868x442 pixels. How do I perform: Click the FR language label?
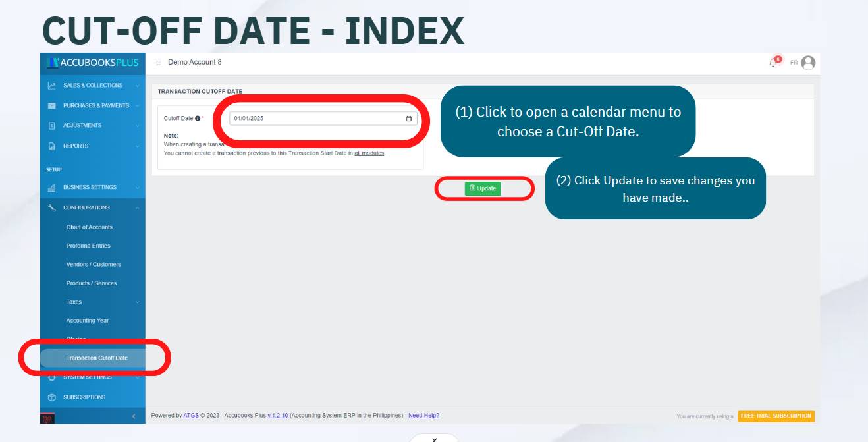[794, 63]
